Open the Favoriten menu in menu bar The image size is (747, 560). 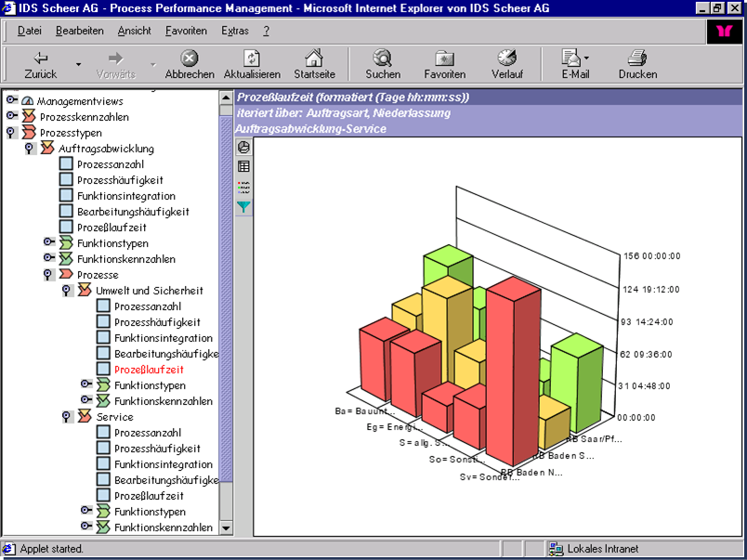tap(186, 31)
